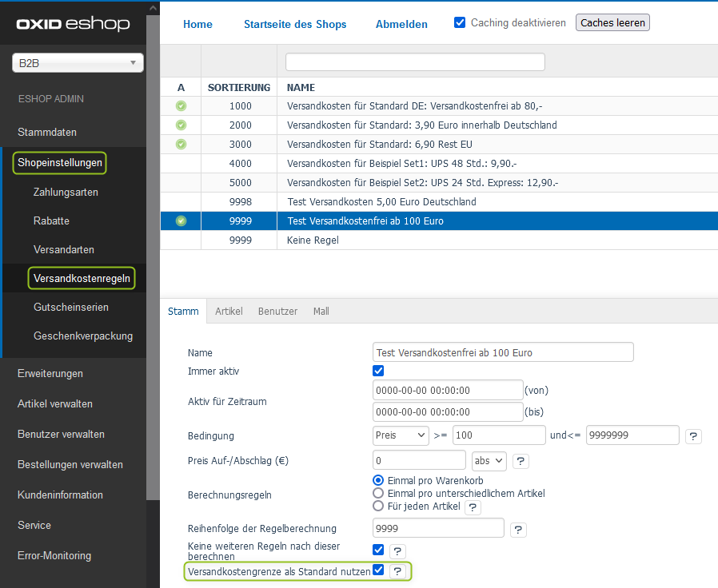
Task: Open Gutscheinserien submenu item
Action: click(71, 307)
